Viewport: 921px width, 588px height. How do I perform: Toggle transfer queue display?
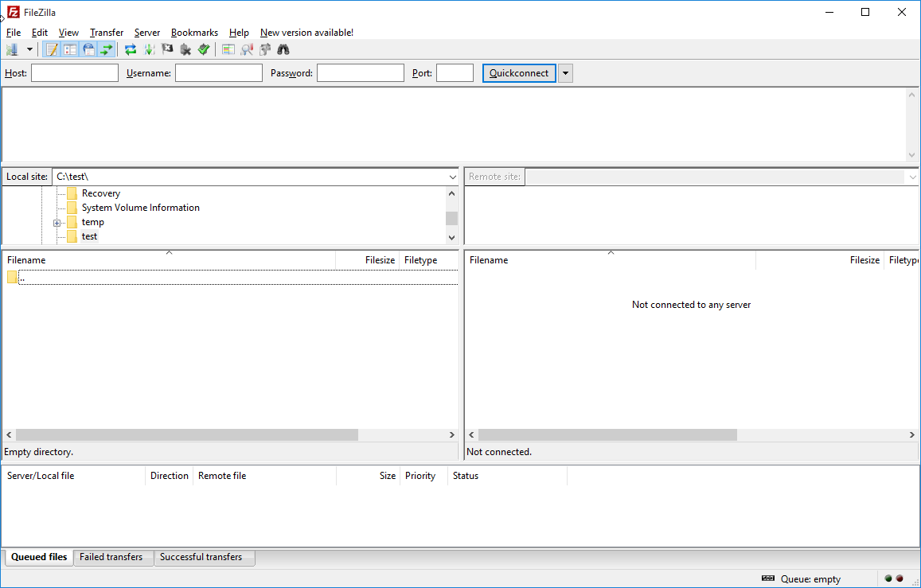point(106,49)
